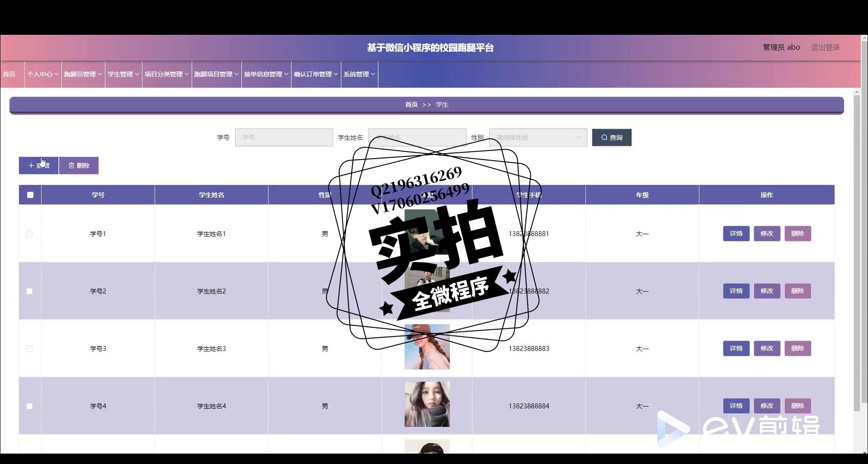Click the 删除 batch delete button

(79, 166)
